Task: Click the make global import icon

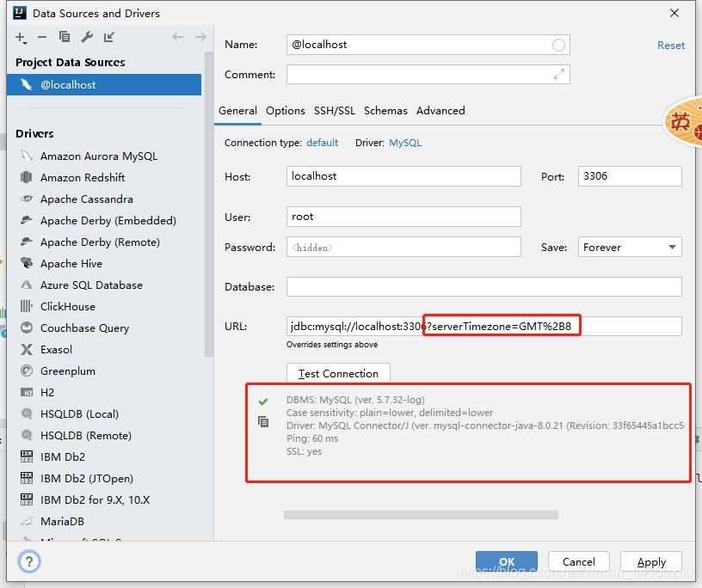Action: pos(109,37)
